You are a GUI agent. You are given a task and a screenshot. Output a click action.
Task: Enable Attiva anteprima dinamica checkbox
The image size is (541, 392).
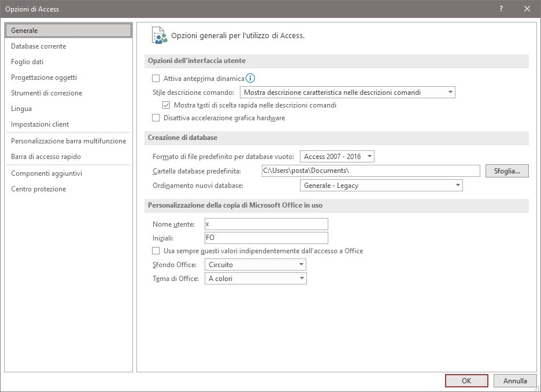coord(155,78)
